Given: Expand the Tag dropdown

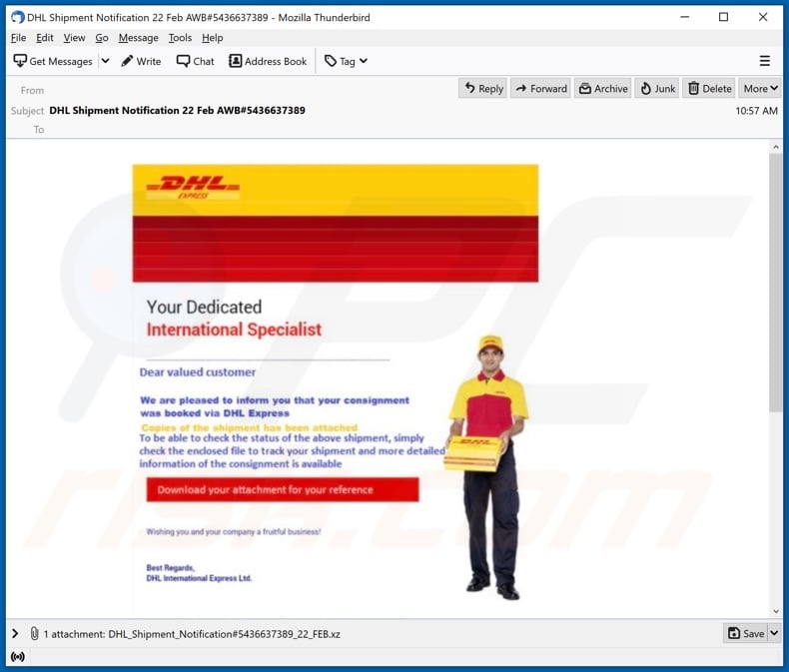Looking at the screenshot, I should pyautogui.click(x=347, y=61).
